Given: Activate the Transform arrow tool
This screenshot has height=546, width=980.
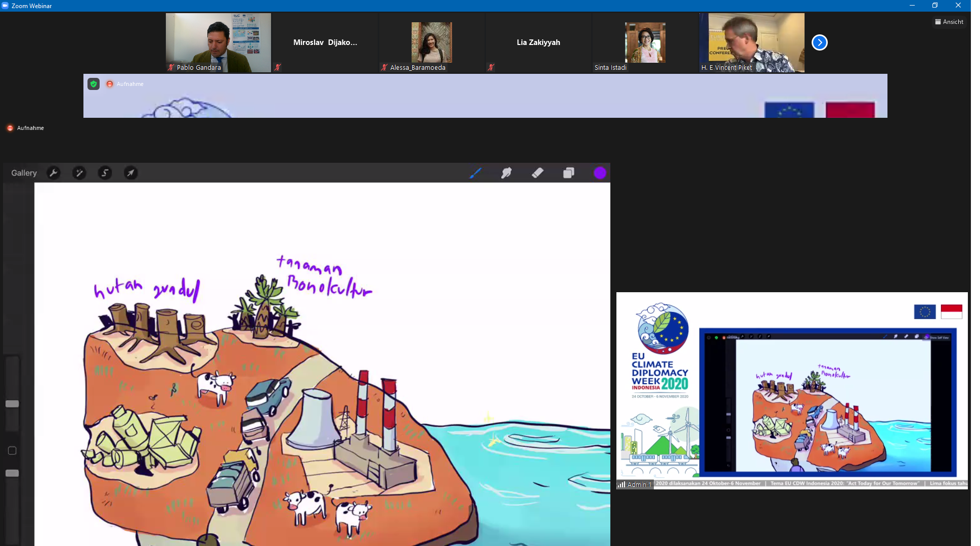Looking at the screenshot, I should [x=130, y=173].
